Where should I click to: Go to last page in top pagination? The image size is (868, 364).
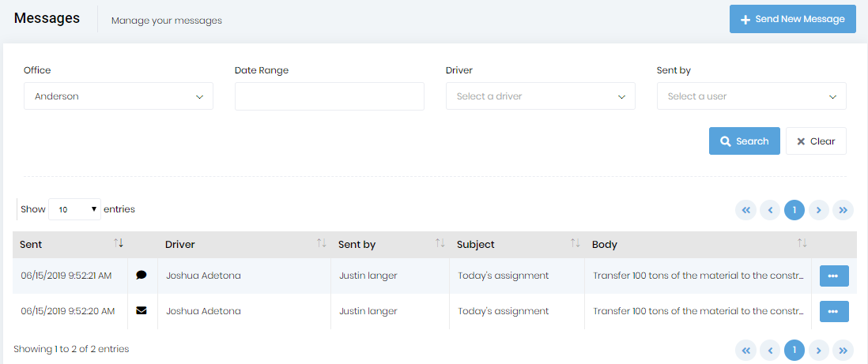pyautogui.click(x=843, y=210)
